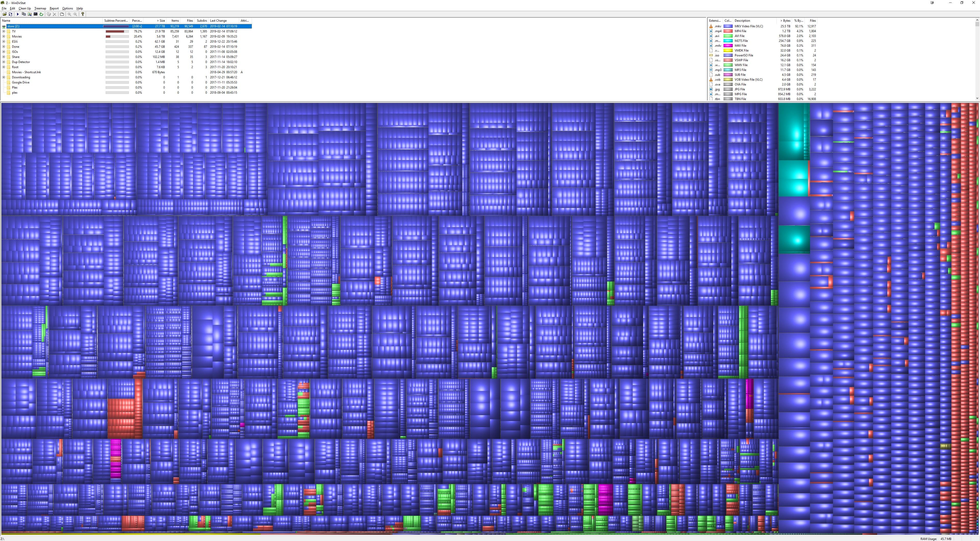Expand the Movies folder tree node
The height and width of the screenshot is (541, 980).
[4, 36]
